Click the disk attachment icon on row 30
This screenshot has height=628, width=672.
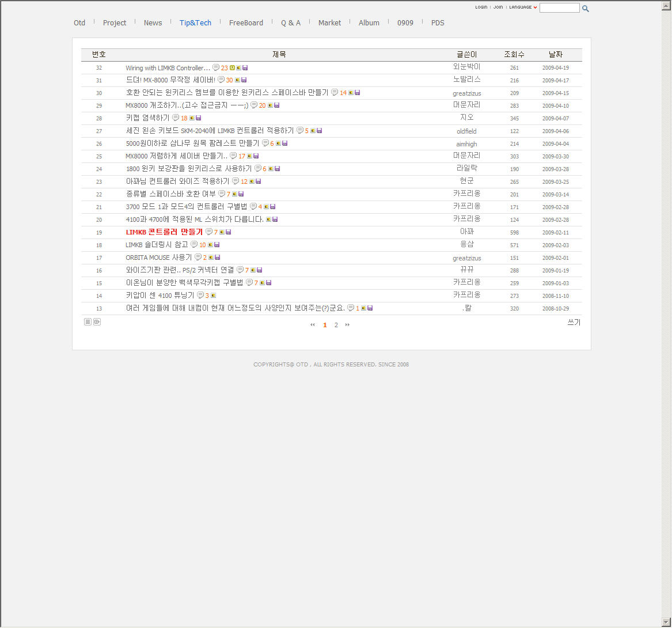[x=358, y=93]
